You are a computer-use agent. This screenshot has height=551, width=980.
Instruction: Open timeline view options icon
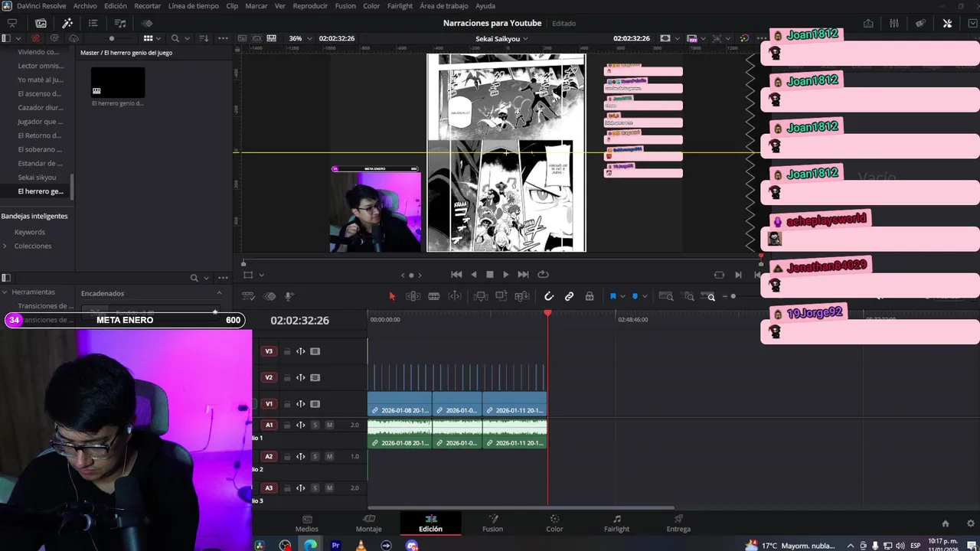pyautogui.click(x=248, y=296)
